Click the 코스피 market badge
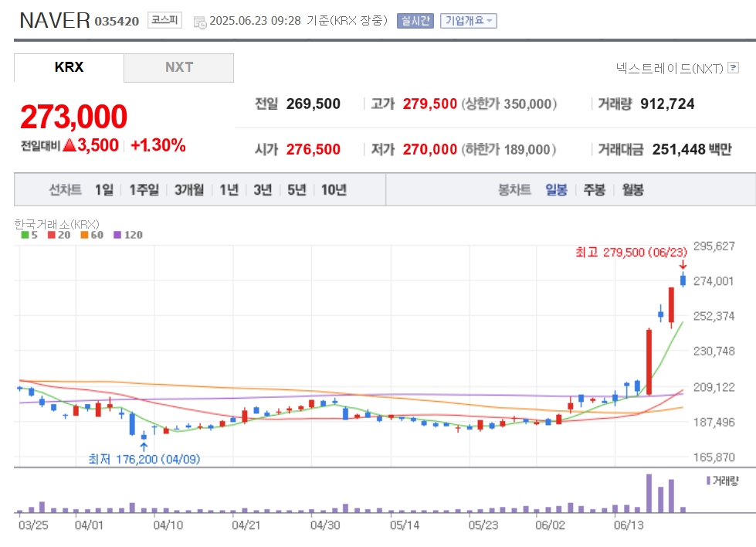Screen dimensions: 756x547 pyautogui.click(x=164, y=20)
